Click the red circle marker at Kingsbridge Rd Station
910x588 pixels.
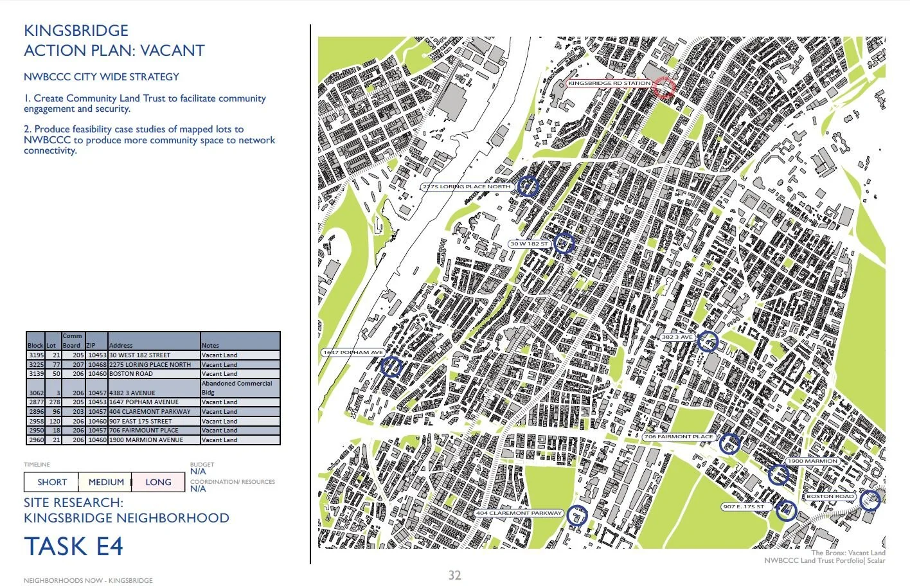[665, 88]
